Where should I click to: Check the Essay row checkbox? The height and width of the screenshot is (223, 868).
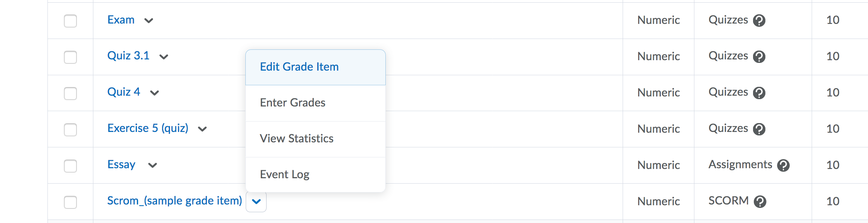70,166
